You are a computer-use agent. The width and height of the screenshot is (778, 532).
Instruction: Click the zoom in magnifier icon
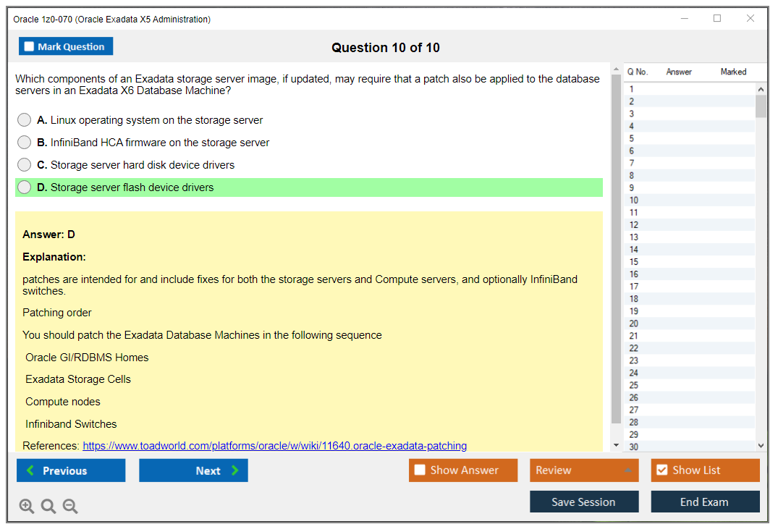coord(27,507)
